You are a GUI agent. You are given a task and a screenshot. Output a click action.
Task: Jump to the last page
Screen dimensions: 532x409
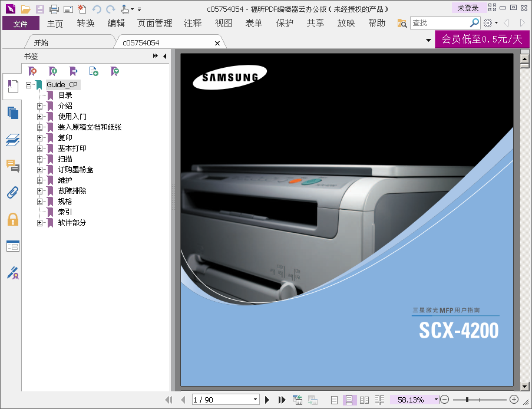point(282,400)
